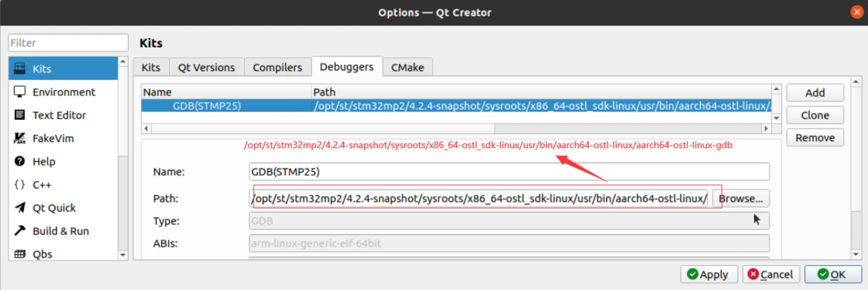The image size is (868, 290).
Task: Click the Path cell of GDB(STMP25) row
Action: pos(542,106)
